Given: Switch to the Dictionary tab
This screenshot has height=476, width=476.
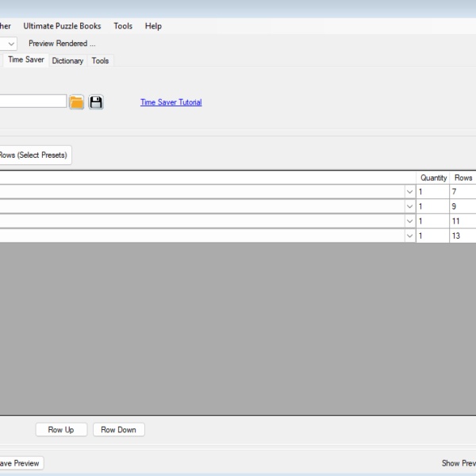Looking at the screenshot, I should coord(67,61).
